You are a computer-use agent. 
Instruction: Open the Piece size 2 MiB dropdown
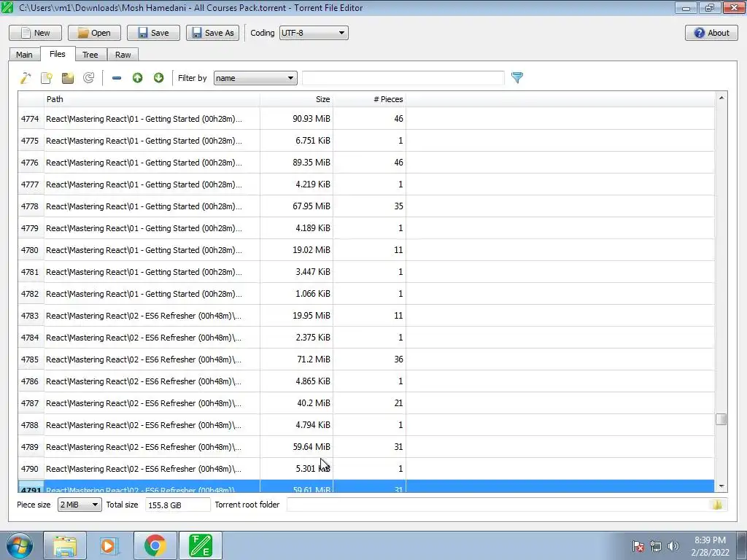tap(80, 505)
